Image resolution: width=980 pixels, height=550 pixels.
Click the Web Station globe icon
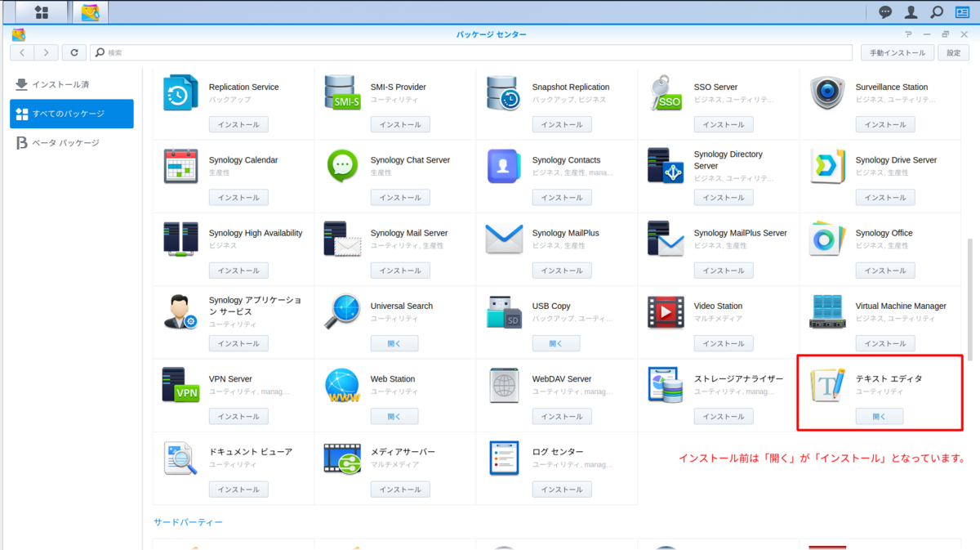click(x=342, y=385)
